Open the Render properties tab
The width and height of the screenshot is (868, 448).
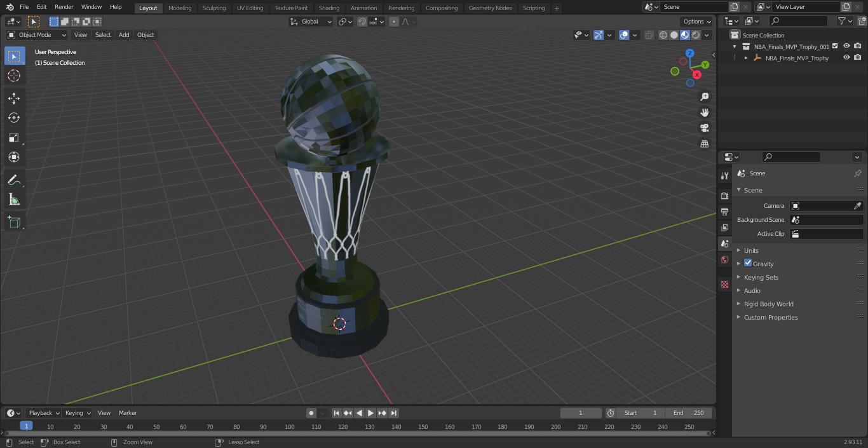tap(724, 196)
